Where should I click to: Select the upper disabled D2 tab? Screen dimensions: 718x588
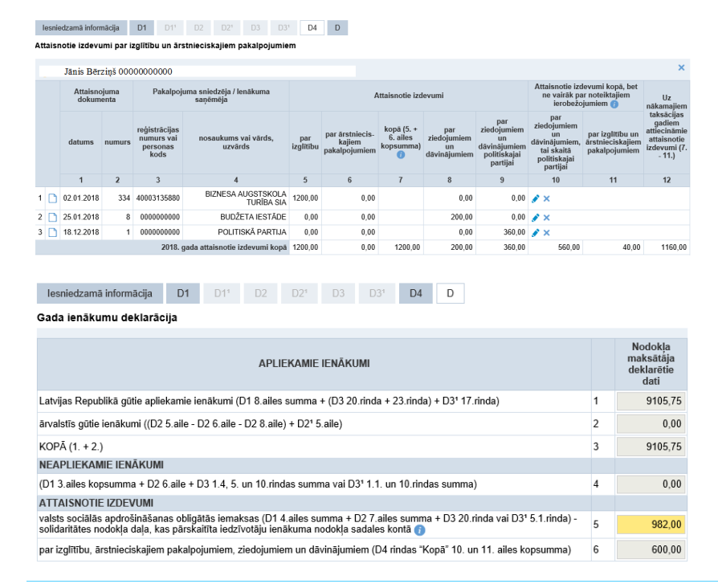pyautogui.click(x=198, y=28)
